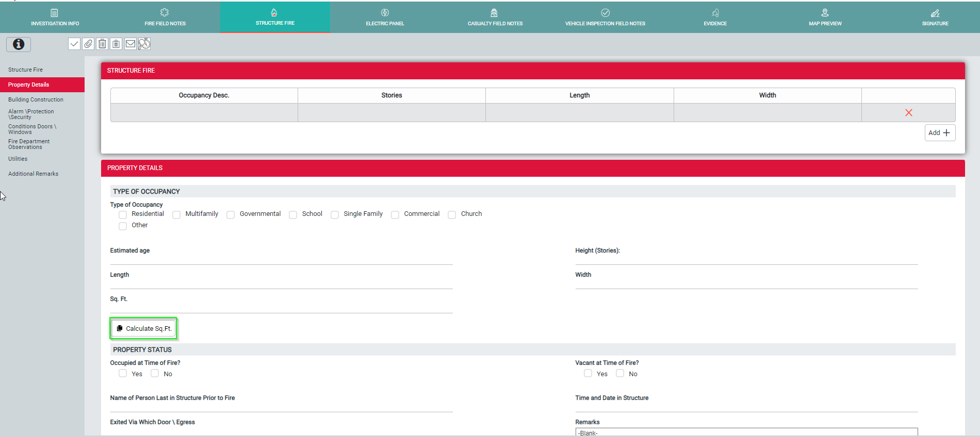Screen dimensions: 980x437
Task: Select Yes for Occupied at Time of Fire
Action: click(123, 374)
